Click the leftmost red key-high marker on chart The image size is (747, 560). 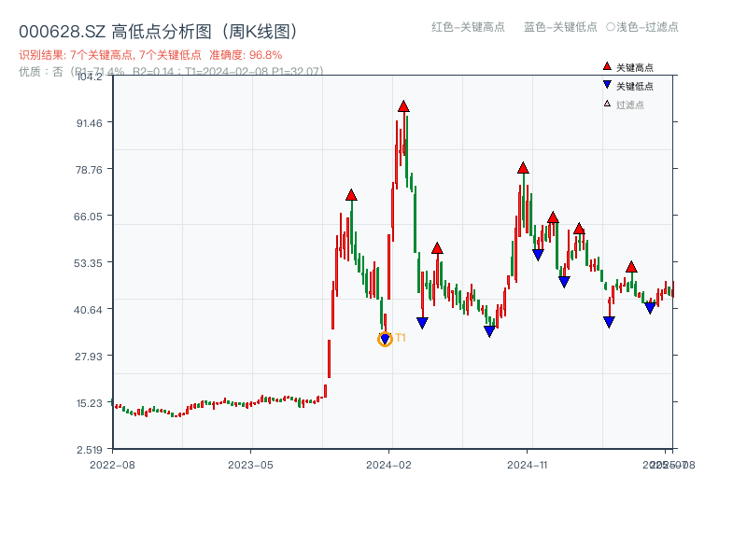pos(352,195)
